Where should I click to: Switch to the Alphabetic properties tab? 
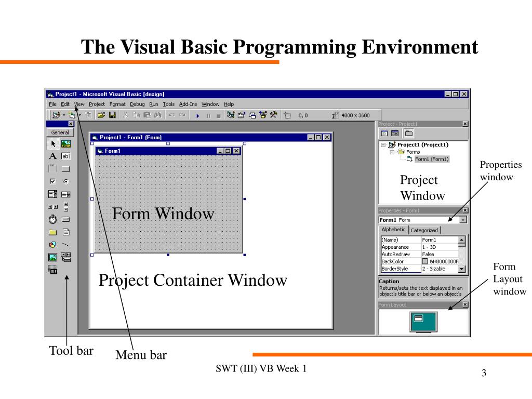point(393,230)
